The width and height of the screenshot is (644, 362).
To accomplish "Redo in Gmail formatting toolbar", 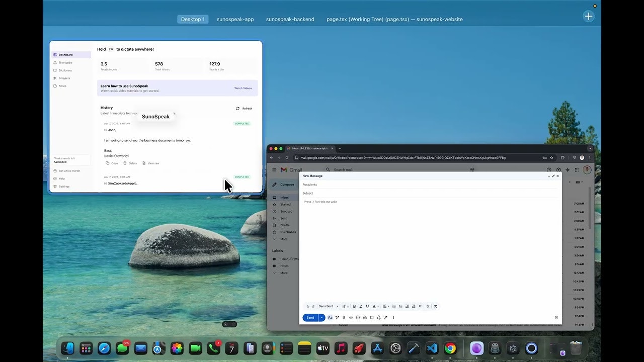I will [x=313, y=306].
